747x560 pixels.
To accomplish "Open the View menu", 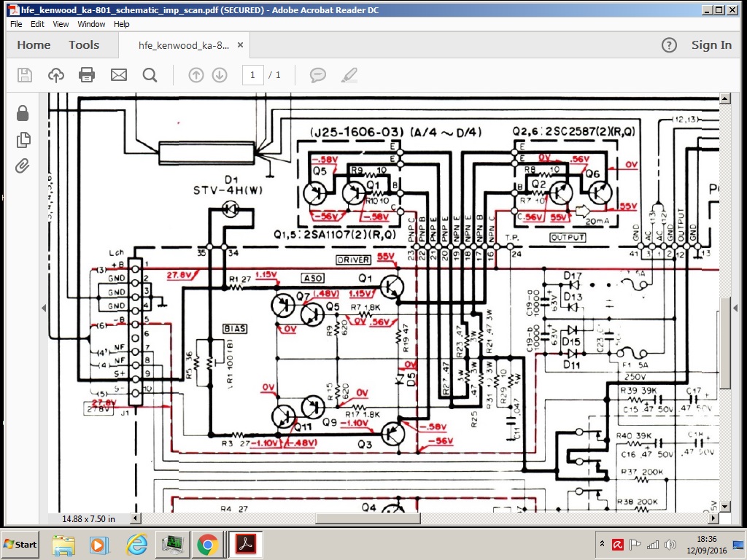I will pyautogui.click(x=61, y=24).
